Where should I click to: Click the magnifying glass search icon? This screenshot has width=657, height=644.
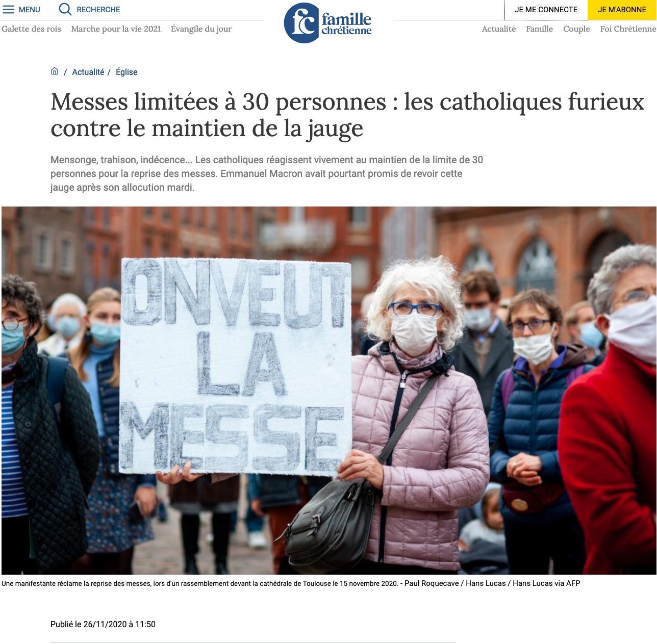pos(65,9)
